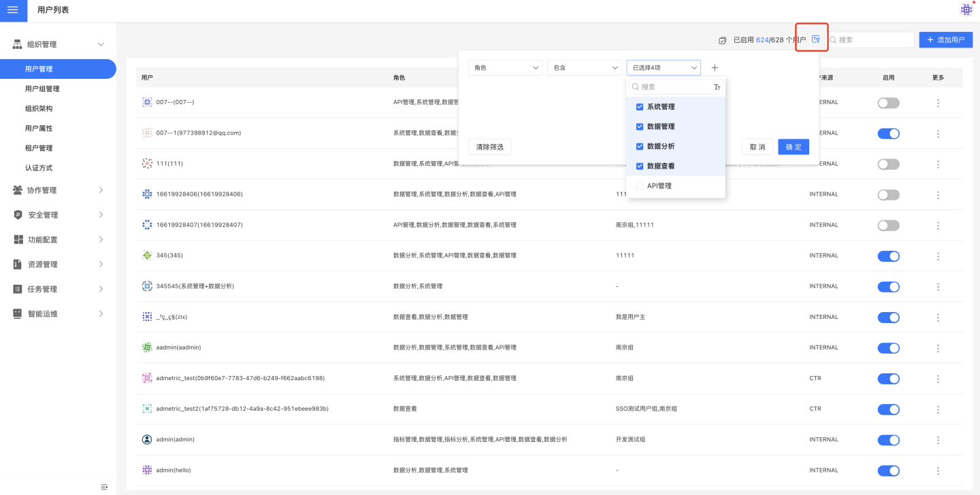Open the 角色 filter field dropdown
The width and height of the screenshot is (980, 495).
point(505,68)
